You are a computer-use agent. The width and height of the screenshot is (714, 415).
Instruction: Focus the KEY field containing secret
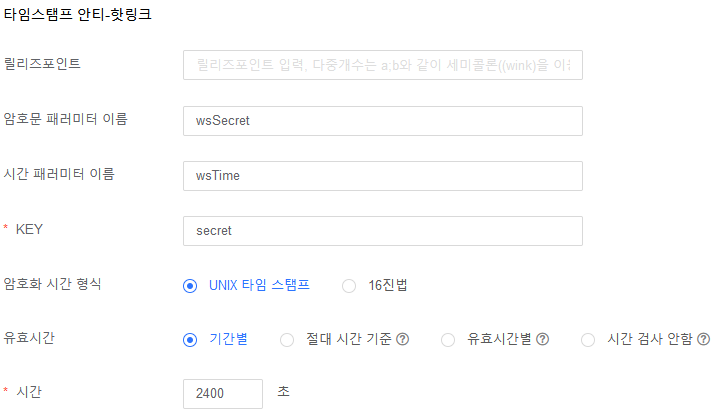pyautogui.click(x=382, y=231)
